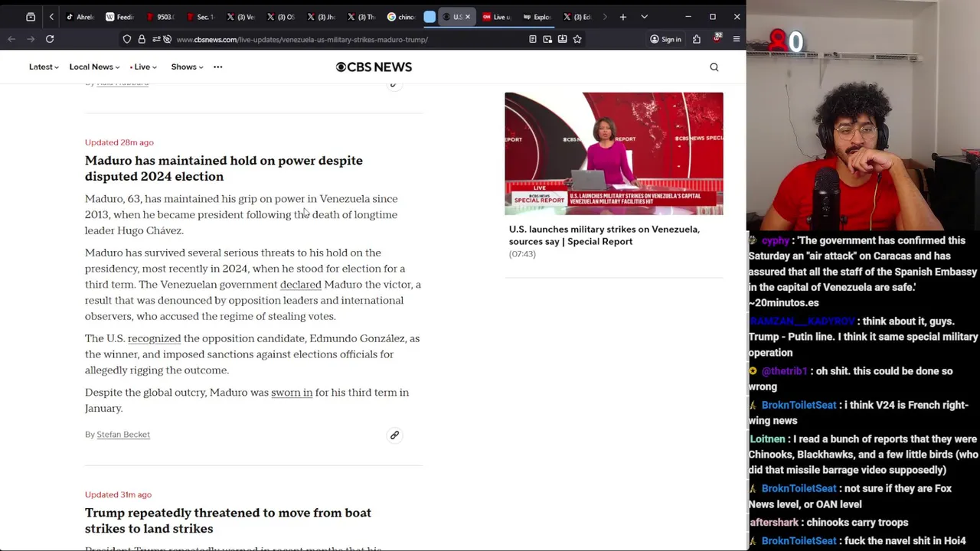Click username aftershark in chat
Image resolution: width=980 pixels, height=551 pixels.
pyautogui.click(x=774, y=523)
